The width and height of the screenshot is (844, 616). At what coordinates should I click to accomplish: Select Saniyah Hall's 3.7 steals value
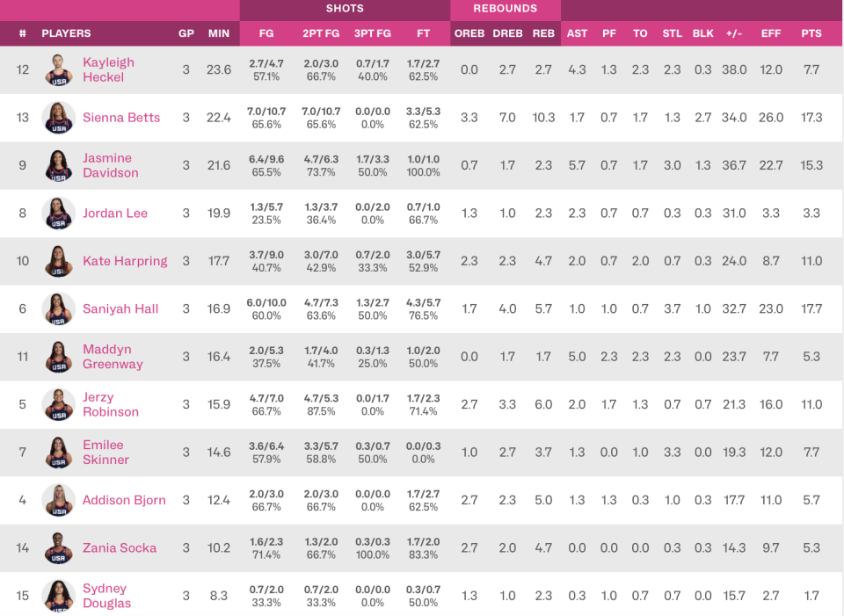click(673, 309)
